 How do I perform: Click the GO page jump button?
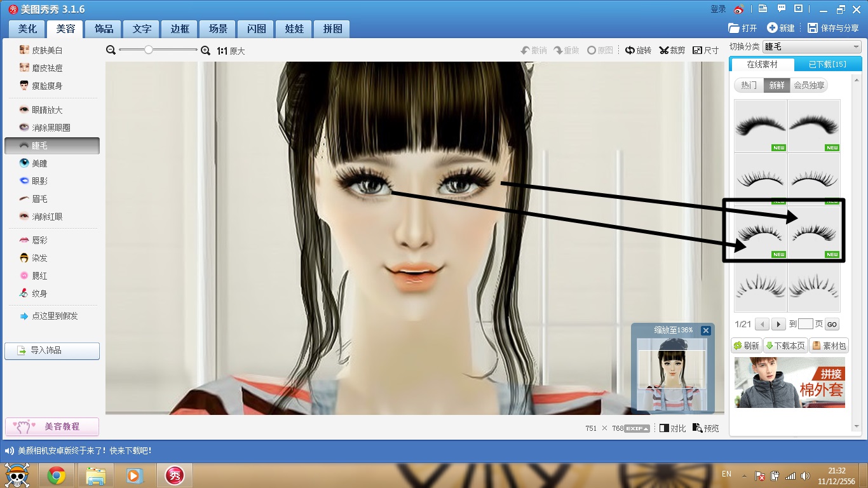[832, 324]
